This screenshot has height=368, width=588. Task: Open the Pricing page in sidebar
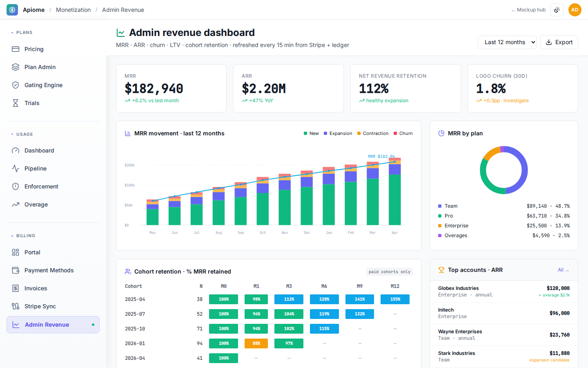[53, 49]
